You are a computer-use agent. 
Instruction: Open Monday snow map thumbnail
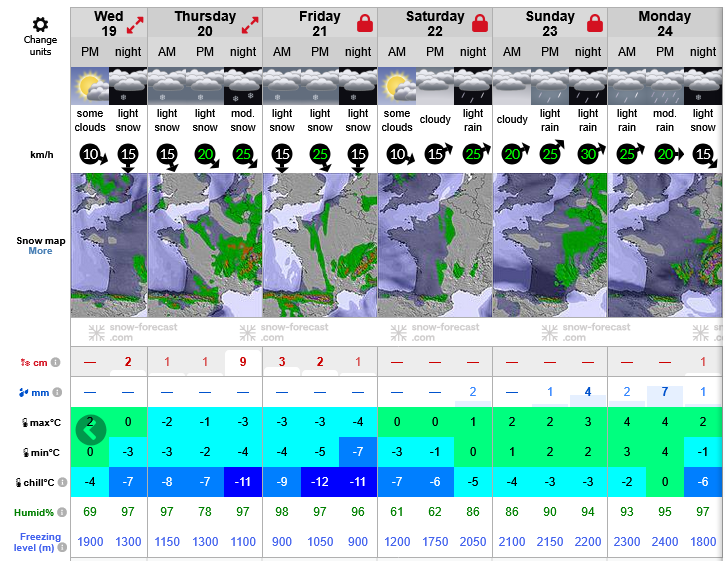[x=665, y=245]
